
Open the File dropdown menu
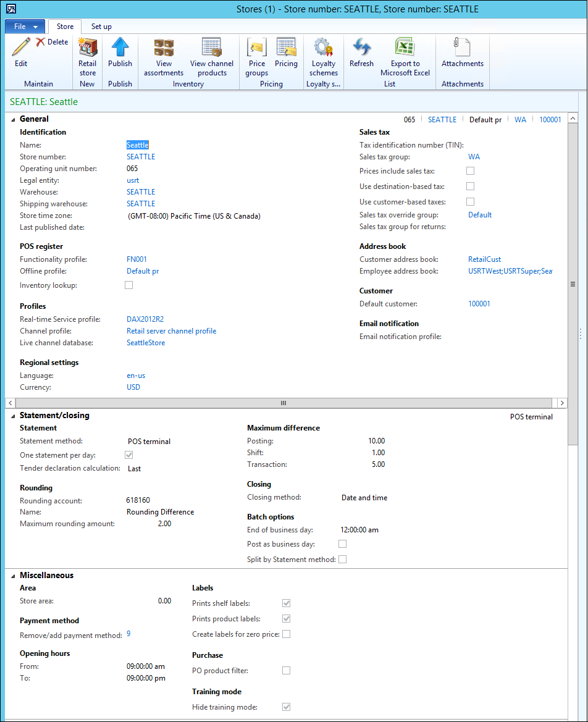coord(25,27)
